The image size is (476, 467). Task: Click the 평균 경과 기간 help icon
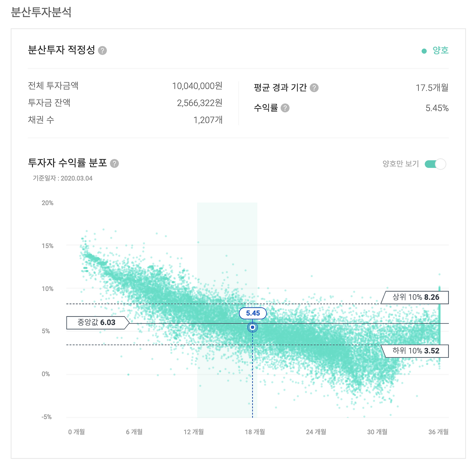click(315, 88)
